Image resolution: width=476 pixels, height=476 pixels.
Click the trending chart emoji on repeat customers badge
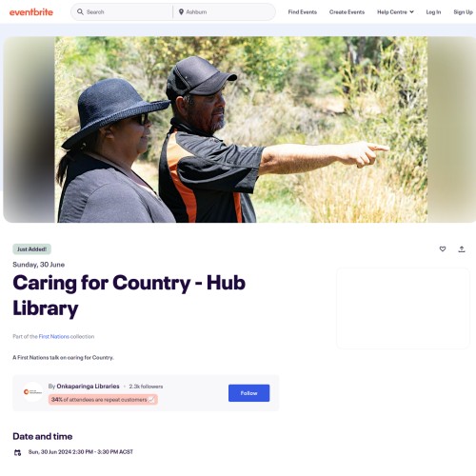(x=151, y=400)
